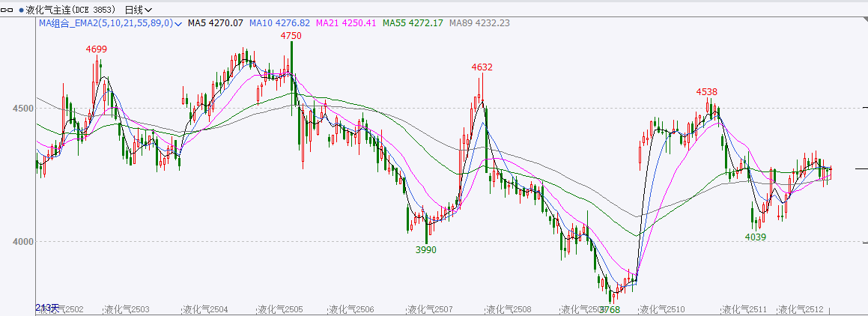Select the gray MA89 legend label
The width and height of the screenshot is (868, 316).
(x=479, y=23)
